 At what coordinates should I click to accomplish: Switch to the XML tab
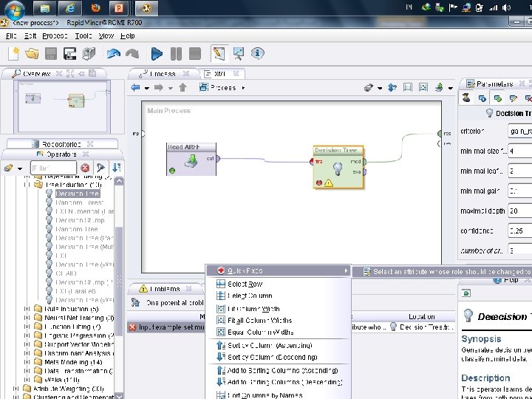(218, 74)
